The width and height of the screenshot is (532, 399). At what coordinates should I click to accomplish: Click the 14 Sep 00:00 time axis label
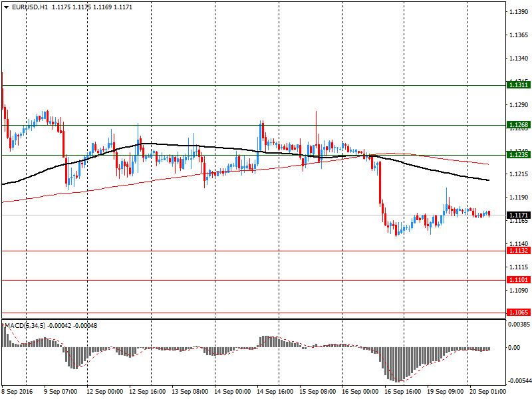pyautogui.click(x=232, y=392)
